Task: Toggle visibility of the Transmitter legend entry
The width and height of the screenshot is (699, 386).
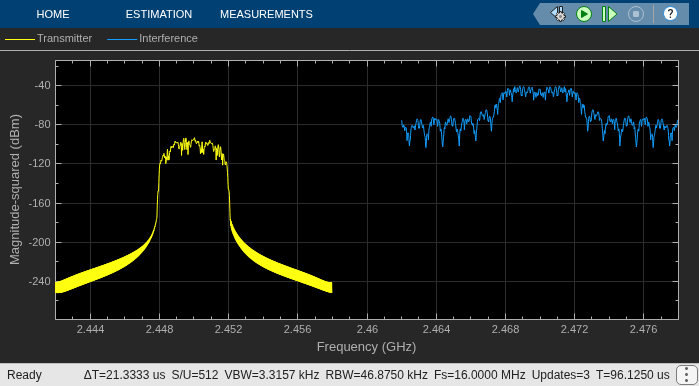Action: [48, 38]
